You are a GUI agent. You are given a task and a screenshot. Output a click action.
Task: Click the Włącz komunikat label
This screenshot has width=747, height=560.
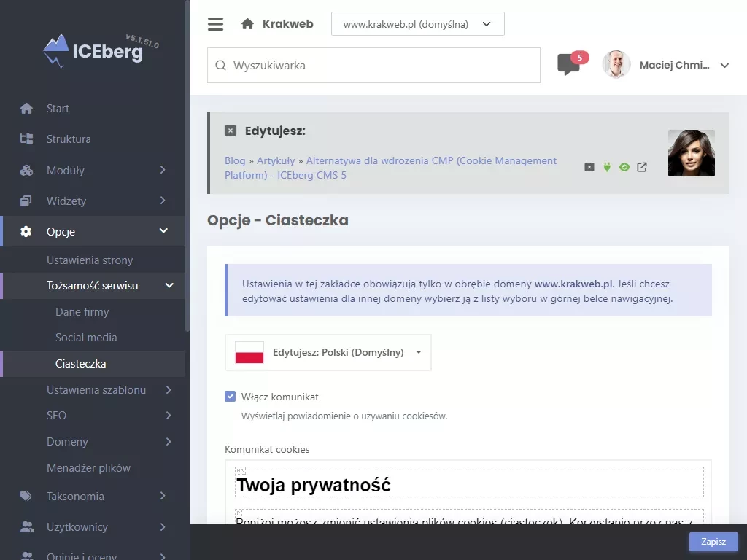279,397
